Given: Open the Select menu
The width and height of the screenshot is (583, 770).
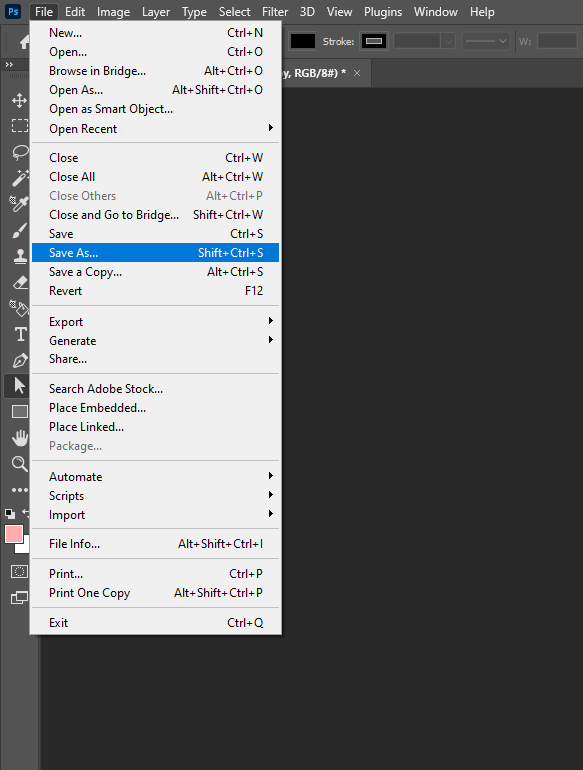Looking at the screenshot, I should (x=234, y=11).
